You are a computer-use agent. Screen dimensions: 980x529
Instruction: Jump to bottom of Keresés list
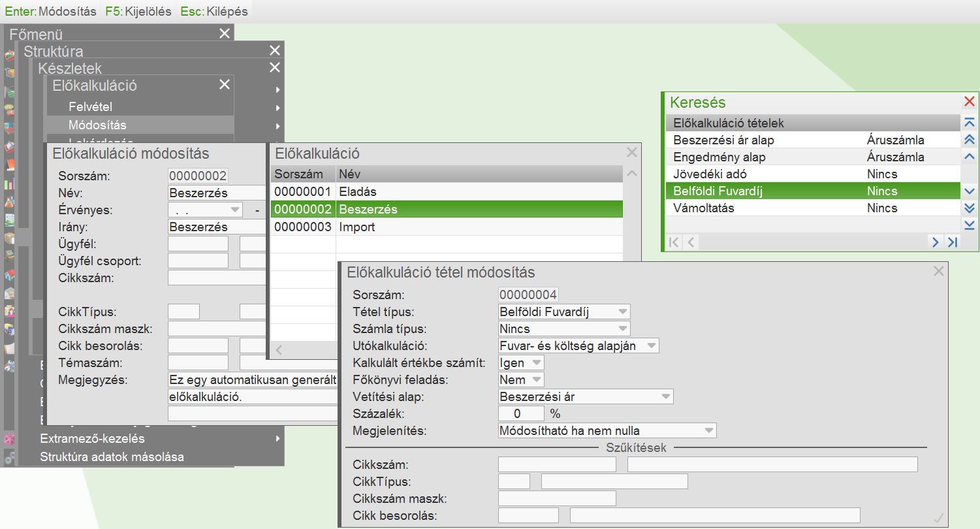click(x=970, y=225)
